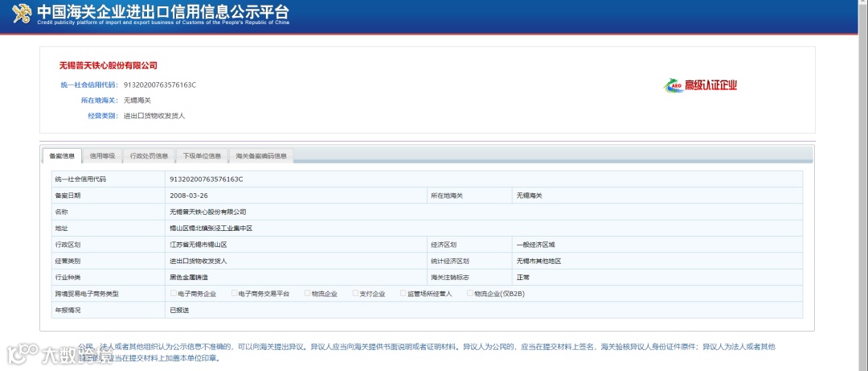Click the AEO advanced certification badge

700,85
